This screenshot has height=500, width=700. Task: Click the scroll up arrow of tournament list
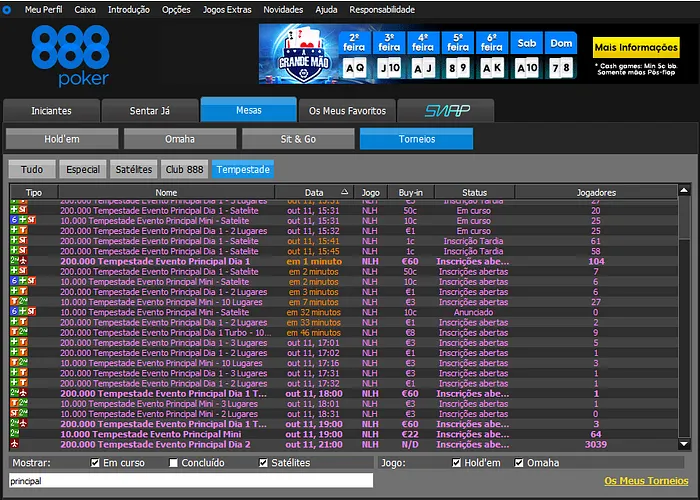coord(684,191)
